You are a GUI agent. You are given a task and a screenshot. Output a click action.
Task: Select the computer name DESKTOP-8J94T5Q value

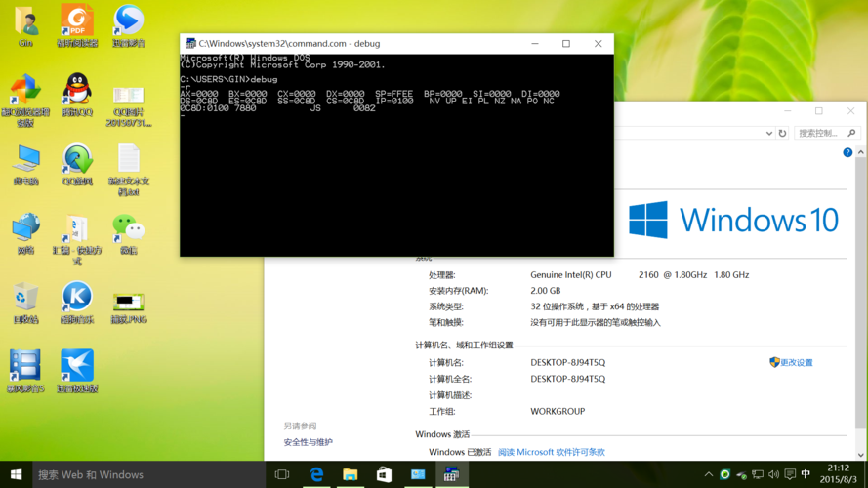click(568, 362)
